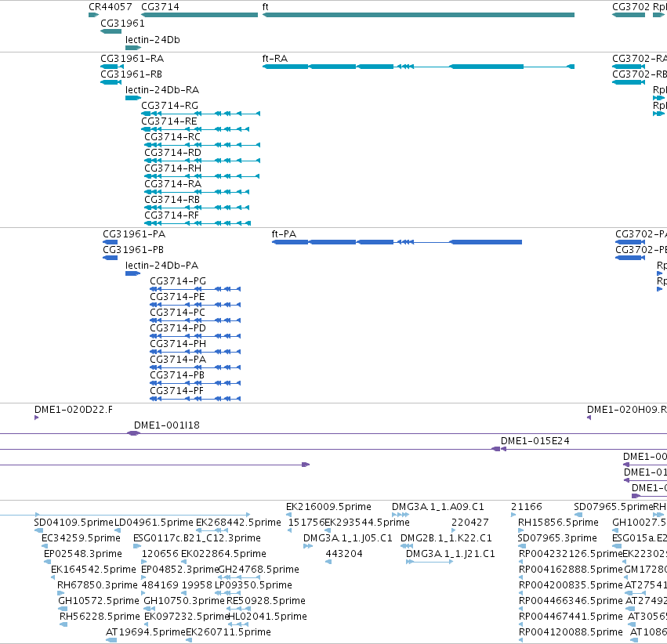Image resolution: width=667 pixels, height=644 pixels.
Task: Select the DMG2B.1_1.K22.C1 EST label
Action: tap(446, 538)
